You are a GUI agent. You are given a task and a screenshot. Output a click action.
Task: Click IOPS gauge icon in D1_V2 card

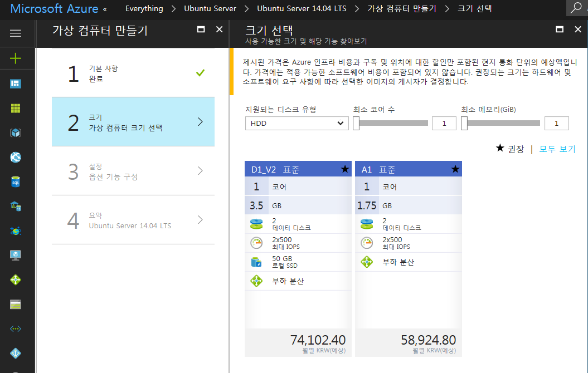[256, 243]
